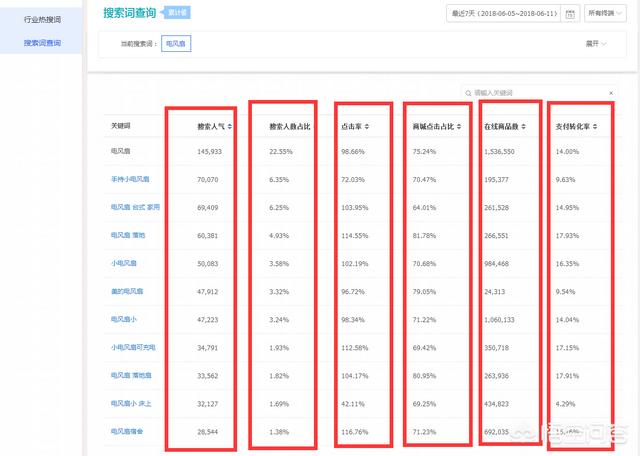
Task: Sort by 在线商品数 column arrows
Action: (x=523, y=127)
